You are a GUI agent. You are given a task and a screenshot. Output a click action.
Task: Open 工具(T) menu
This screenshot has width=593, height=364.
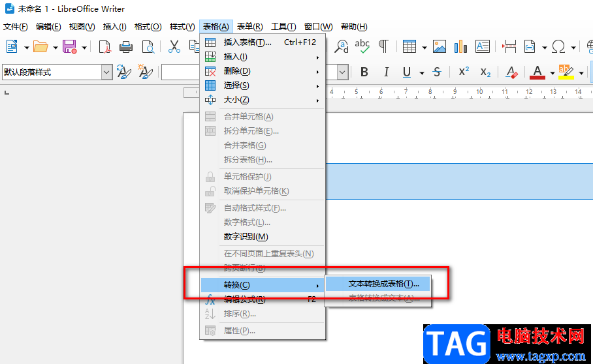(x=283, y=27)
